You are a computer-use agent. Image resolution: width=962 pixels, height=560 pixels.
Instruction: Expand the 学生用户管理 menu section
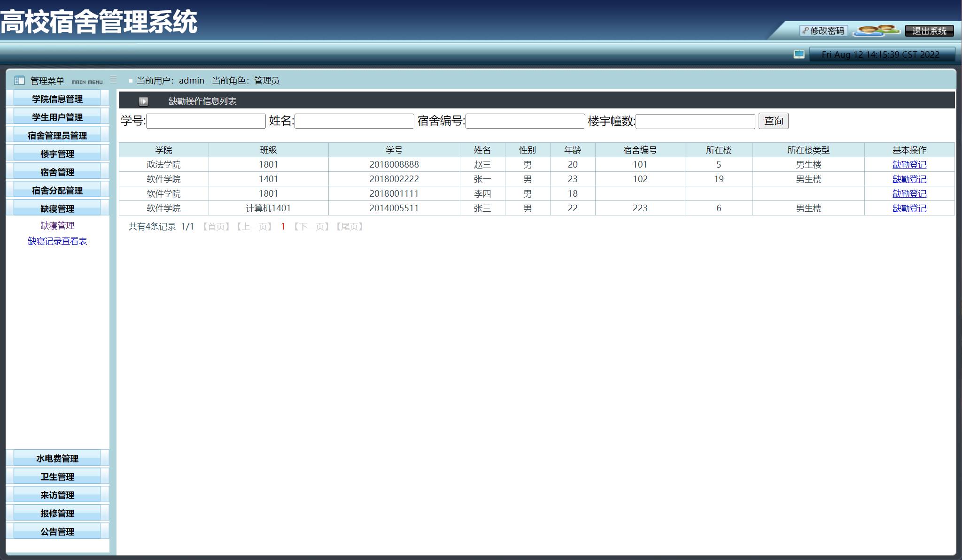coord(57,117)
